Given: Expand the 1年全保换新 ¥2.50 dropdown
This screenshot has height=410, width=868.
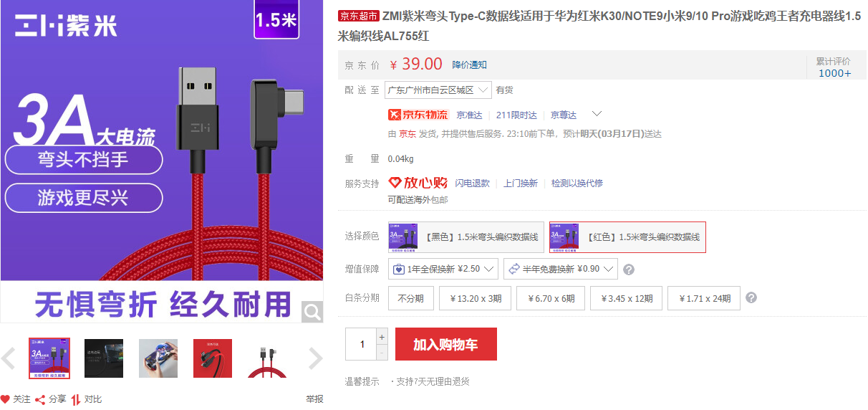Looking at the screenshot, I should pos(443,269).
